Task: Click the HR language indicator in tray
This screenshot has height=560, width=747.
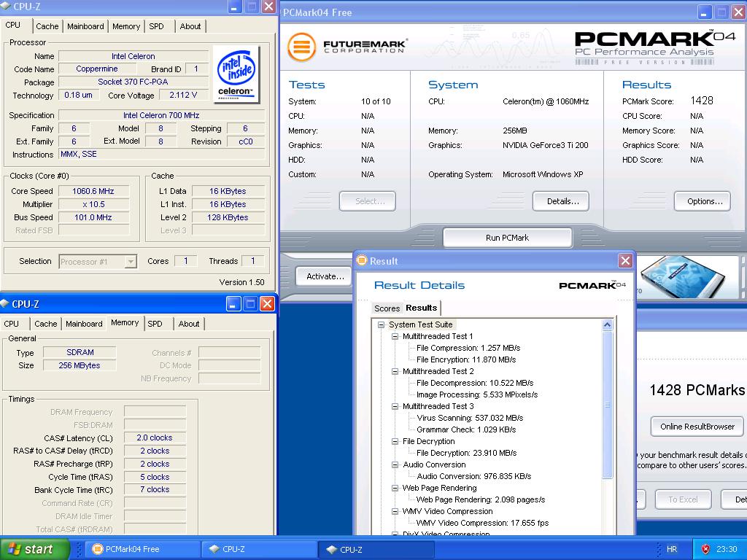Action: 672,549
